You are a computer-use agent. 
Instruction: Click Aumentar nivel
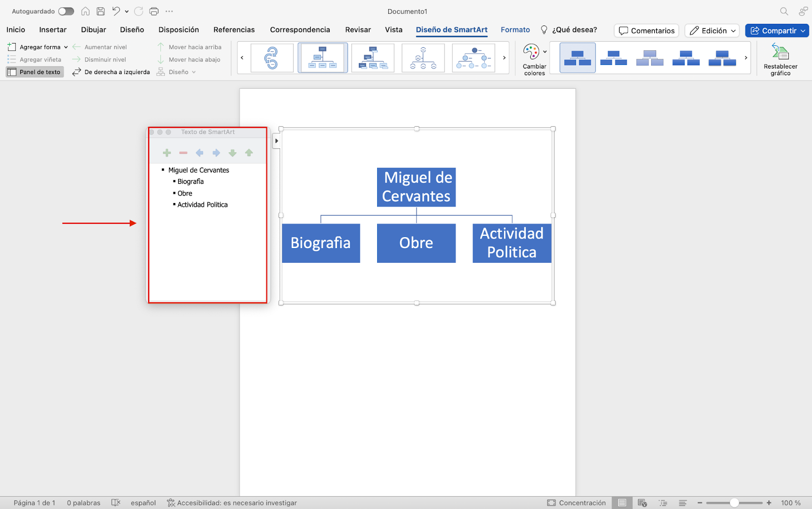(99, 47)
